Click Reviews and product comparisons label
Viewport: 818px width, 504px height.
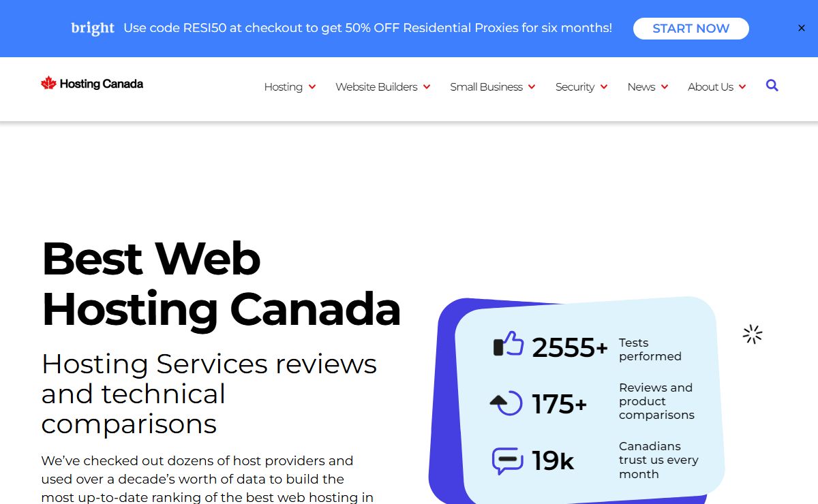656,401
